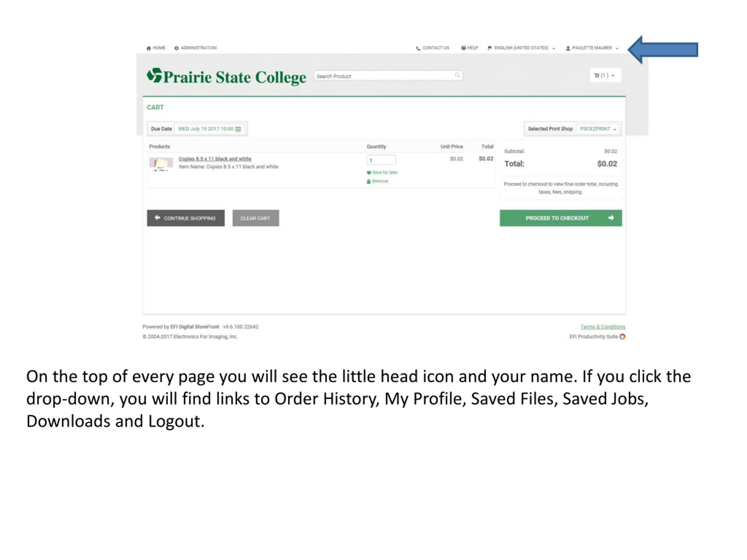Viewport: 747px width, 560px height.
Task: Expand the PSCEZPRINT print shop dropdown
Action: coord(598,129)
